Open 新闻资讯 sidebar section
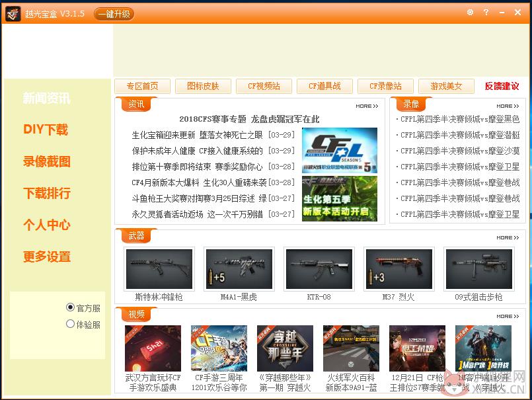 pos(46,98)
